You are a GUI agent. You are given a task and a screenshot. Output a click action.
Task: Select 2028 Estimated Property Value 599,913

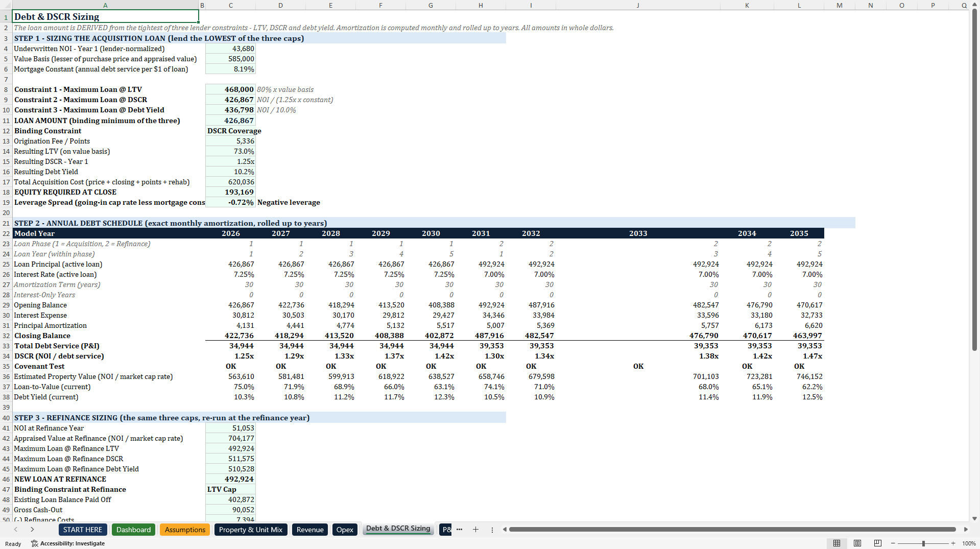point(330,376)
